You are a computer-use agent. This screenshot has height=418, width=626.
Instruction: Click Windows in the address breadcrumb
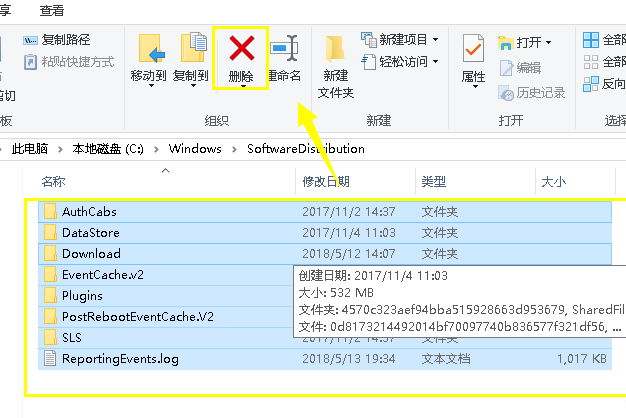pos(194,149)
